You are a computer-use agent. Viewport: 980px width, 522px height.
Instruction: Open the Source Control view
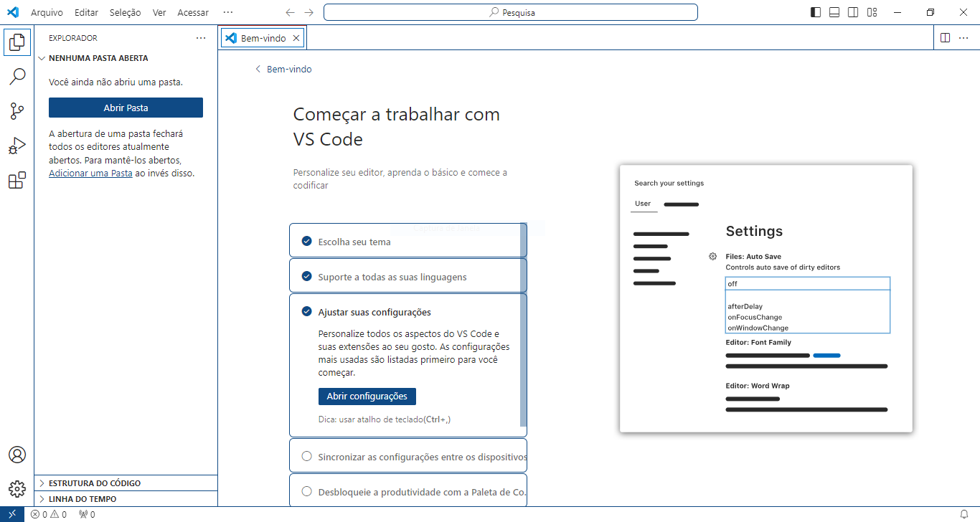pyautogui.click(x=17, y=111)
